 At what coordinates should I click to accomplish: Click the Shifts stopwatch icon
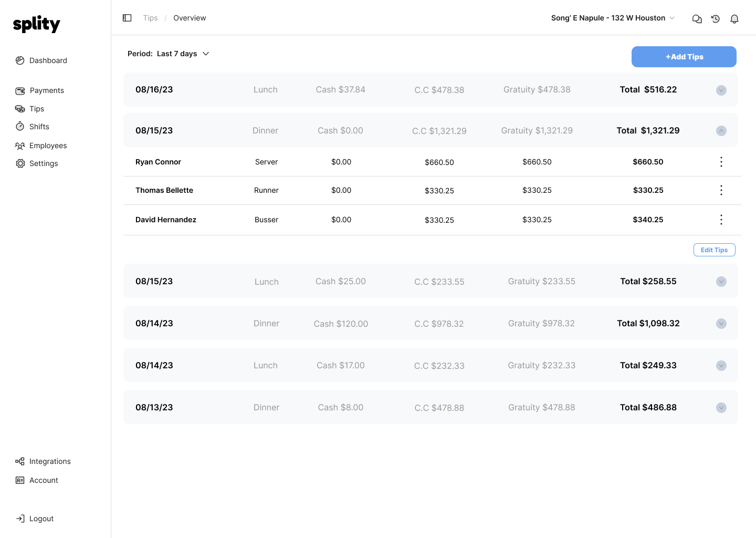20,127
